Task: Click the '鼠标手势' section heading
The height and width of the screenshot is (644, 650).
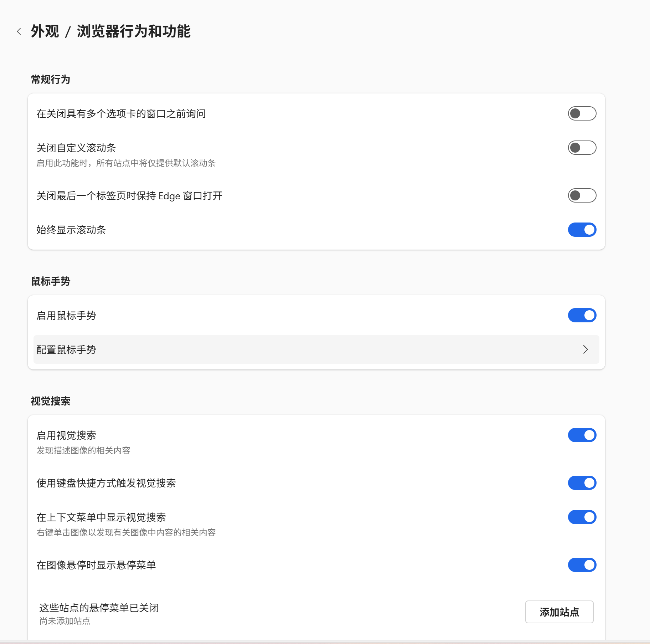Action: 50,281
